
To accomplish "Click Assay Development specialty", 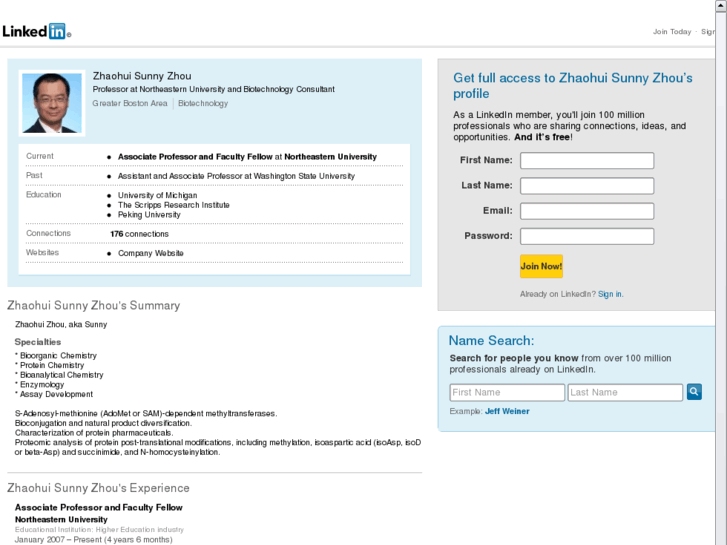I will click(56, 394).
